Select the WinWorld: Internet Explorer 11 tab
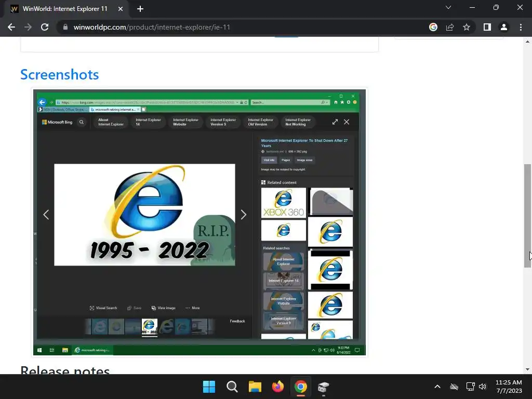 66,9
